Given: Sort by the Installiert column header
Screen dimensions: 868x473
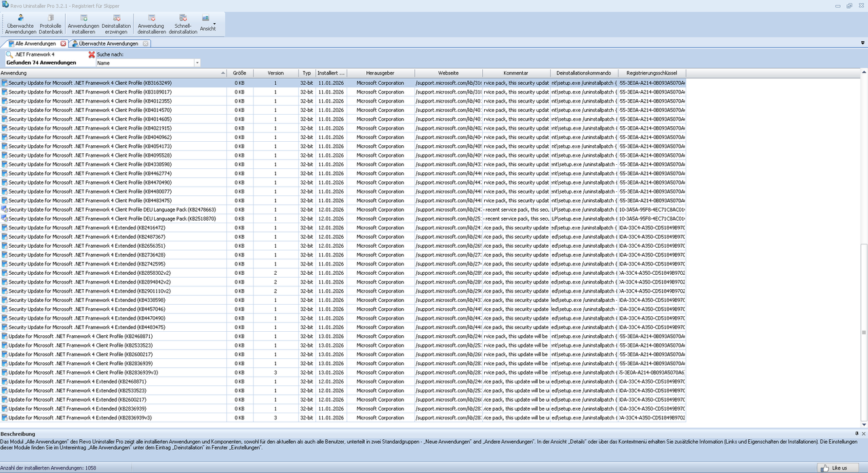Looking at the screenshot, I should click(332, 73).
